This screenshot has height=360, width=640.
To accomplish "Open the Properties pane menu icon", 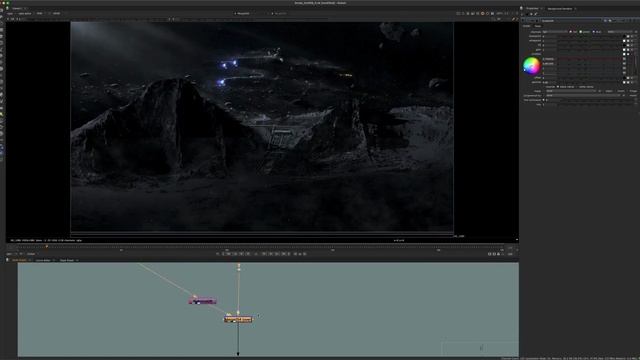I will tap(521, 8).
